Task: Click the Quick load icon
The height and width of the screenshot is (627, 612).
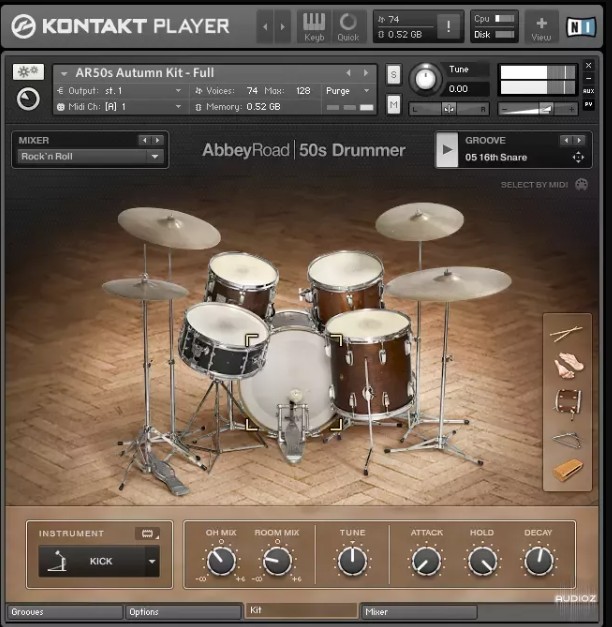Action: [348, 26]
